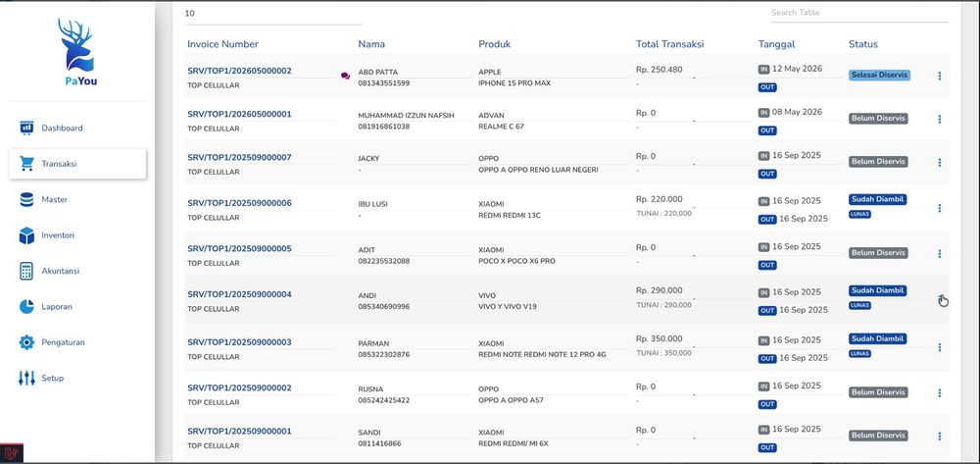Click Sudah Diambil badge for IBU LUSI
The image size is (980, 464).
pyautogui.click(x=877, y=199)
